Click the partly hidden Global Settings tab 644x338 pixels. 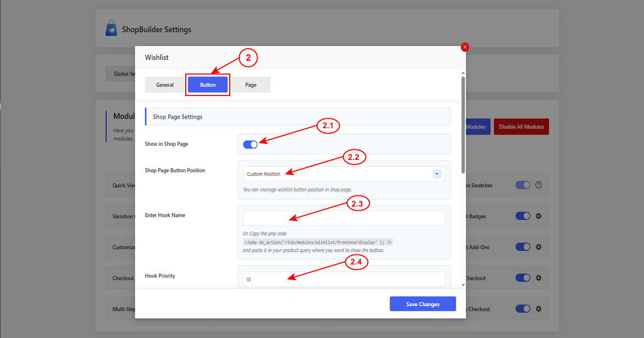[x=120, y=74]
